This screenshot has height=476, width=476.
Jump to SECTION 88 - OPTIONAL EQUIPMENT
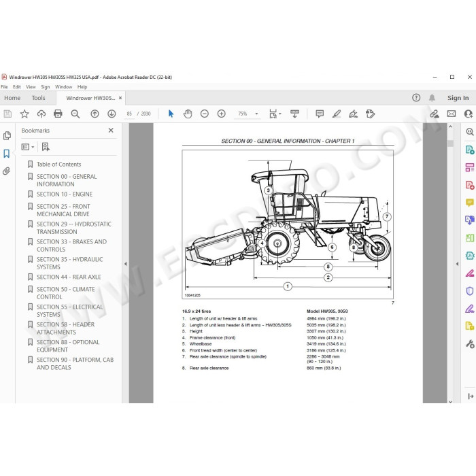(x=68, y=345)
